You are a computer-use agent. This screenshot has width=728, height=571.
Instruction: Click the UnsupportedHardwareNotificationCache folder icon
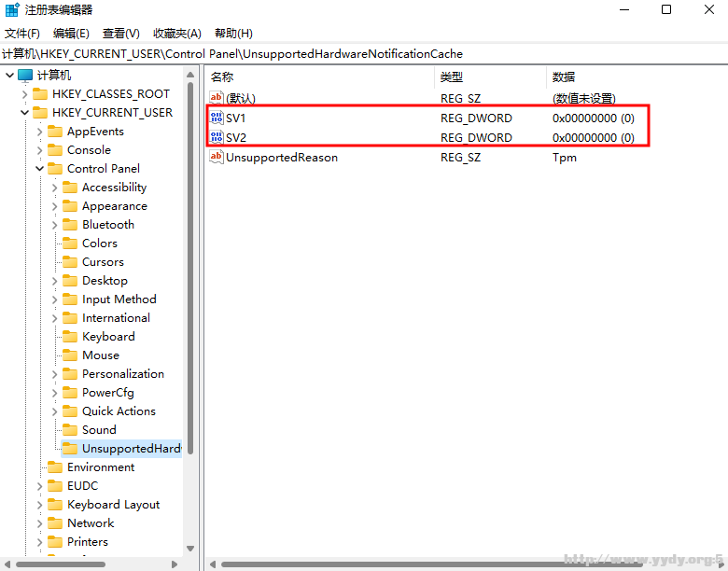(70, 449)
